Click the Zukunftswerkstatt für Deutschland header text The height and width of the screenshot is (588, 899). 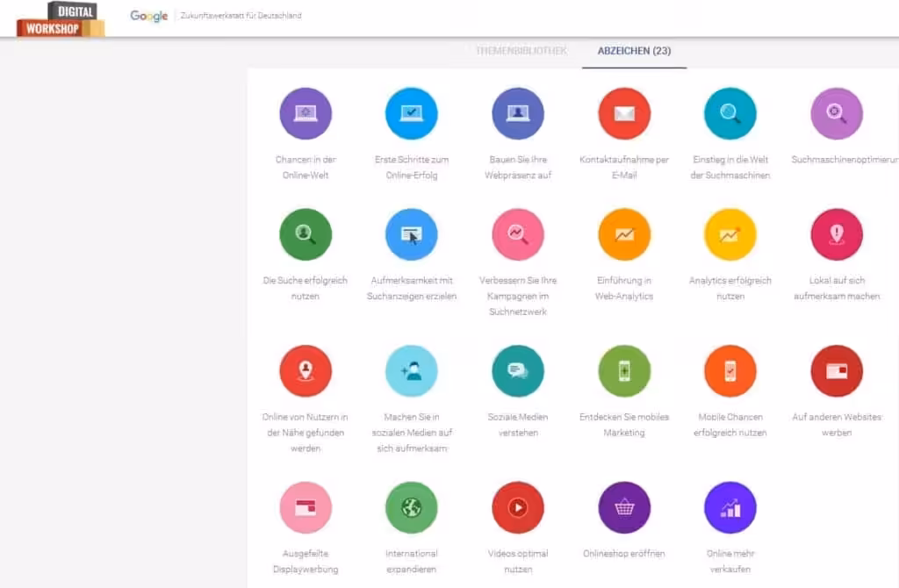(241, 16)
